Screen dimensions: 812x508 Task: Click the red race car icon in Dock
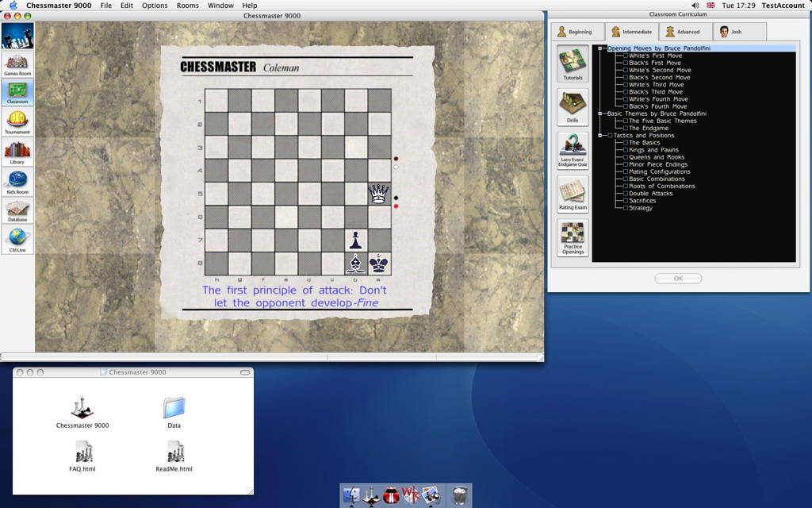click(x=391, y=495)
